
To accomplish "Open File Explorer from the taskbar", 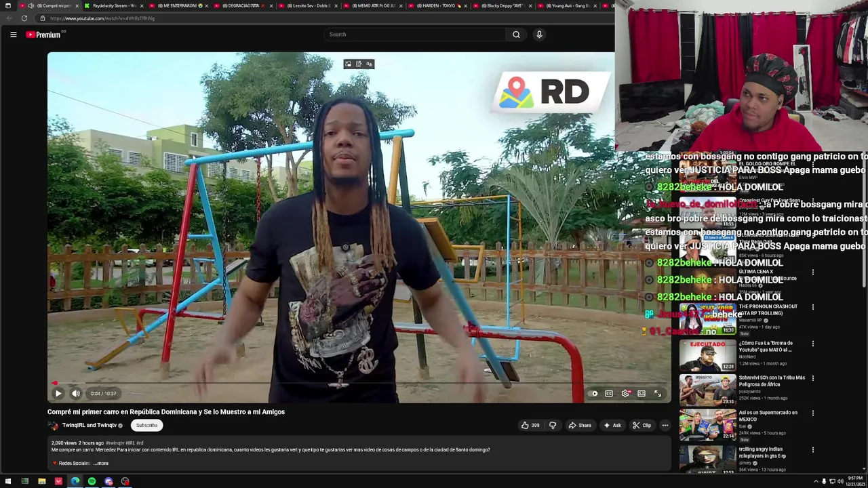I will pyautogui.click(x=41, y=481).
